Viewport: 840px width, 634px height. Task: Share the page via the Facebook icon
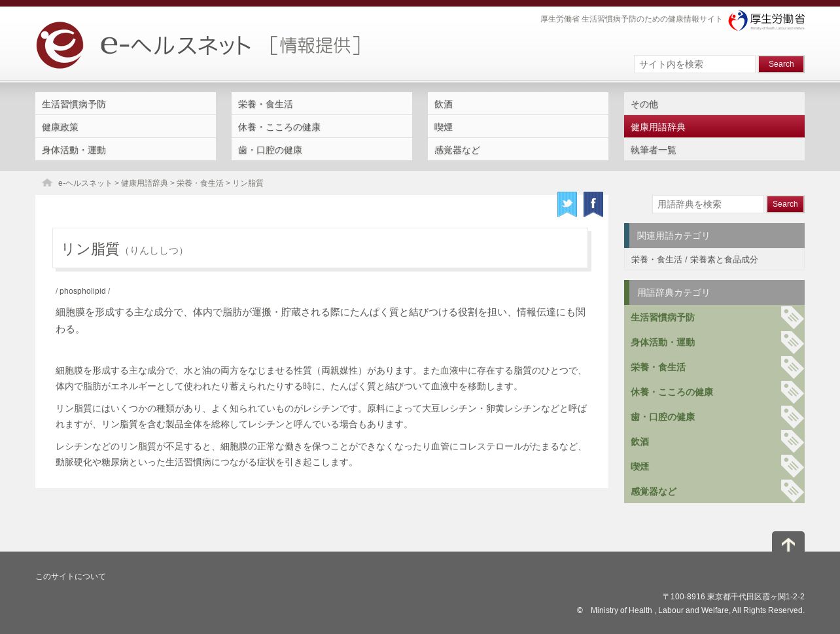[x=593, y=204]
